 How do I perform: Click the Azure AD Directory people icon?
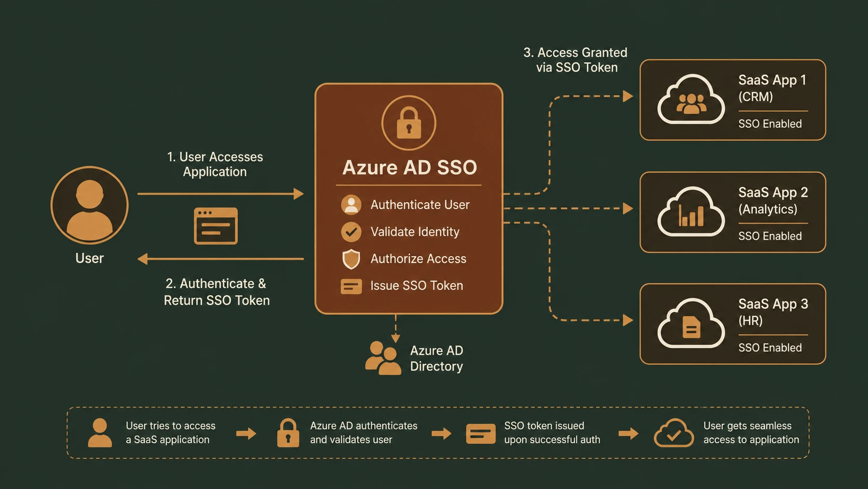[383, 358]
